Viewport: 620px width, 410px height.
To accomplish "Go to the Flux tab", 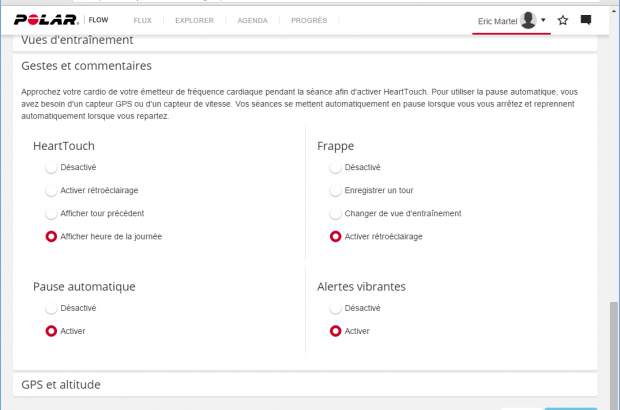I will pyautogui.click(x=145, y=20).
